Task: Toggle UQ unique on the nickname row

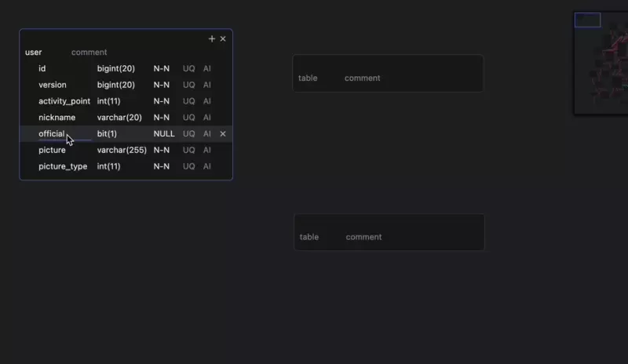Action: [x=189, y=118]
